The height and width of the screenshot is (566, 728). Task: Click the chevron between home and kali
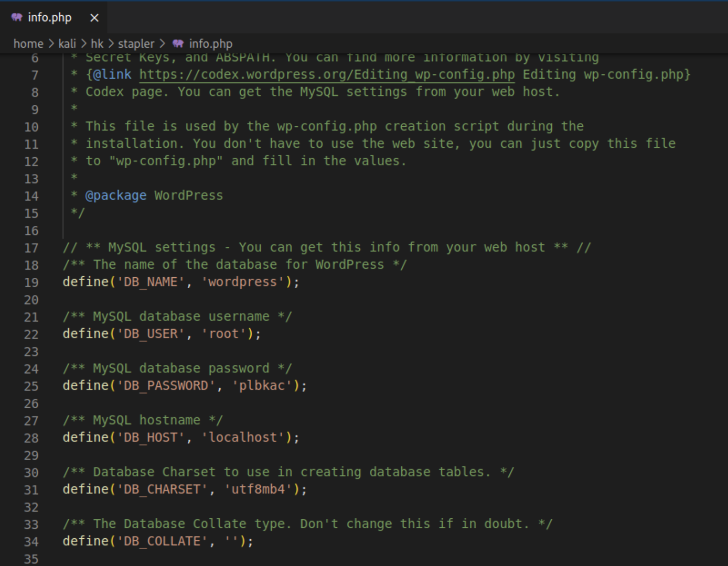tap(51, 43)
